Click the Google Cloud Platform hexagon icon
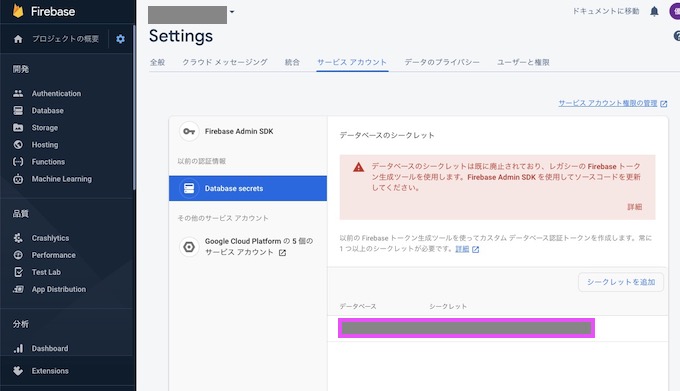The height and width of the screenshot is (391, 680). click(x=189, y=247)
